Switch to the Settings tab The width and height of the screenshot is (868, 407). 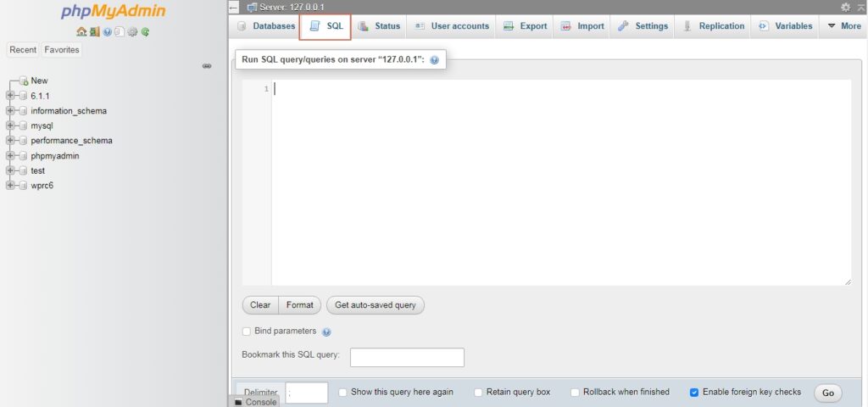[x=643, y=26]
